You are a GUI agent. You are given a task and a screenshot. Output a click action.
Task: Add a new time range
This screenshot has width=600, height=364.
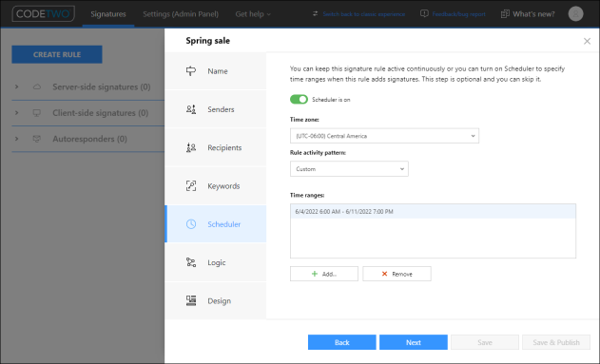(323, 274)
